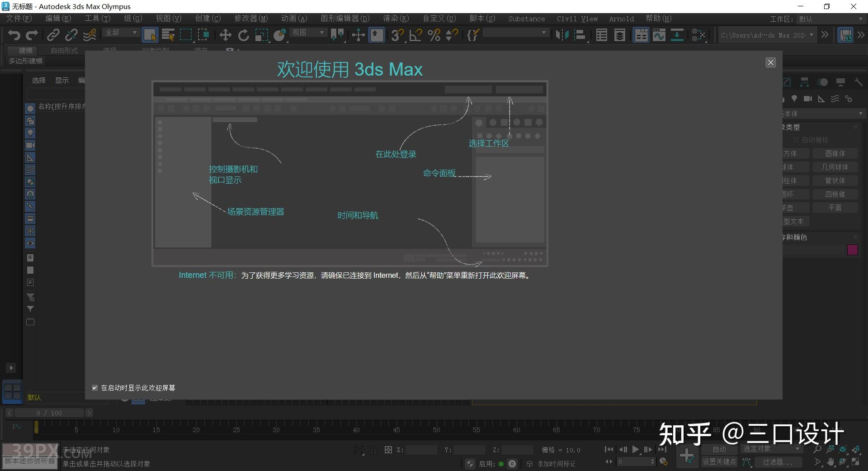Select the Select and Move tool
Image resolution: width=868 pixels, height=471 pixels.
225,35
